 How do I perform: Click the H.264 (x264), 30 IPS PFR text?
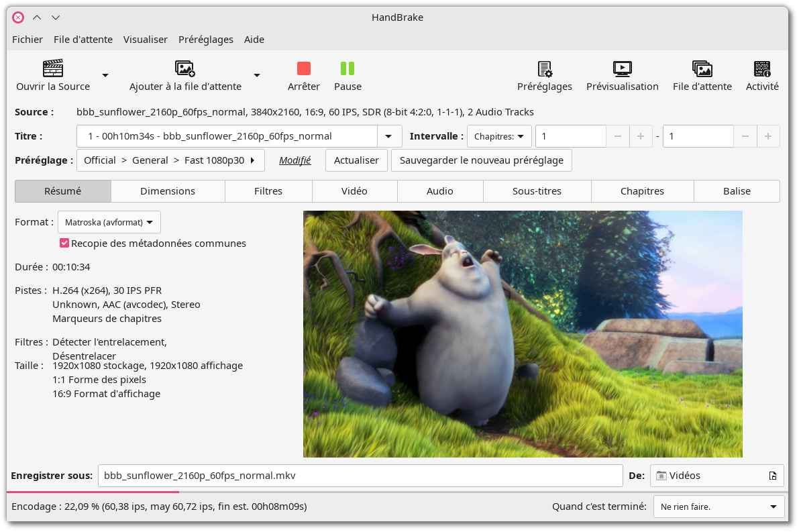[107, 290]
